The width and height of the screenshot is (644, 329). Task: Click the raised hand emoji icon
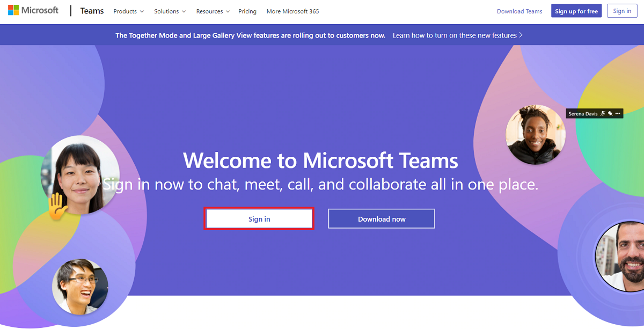[57, 207]
